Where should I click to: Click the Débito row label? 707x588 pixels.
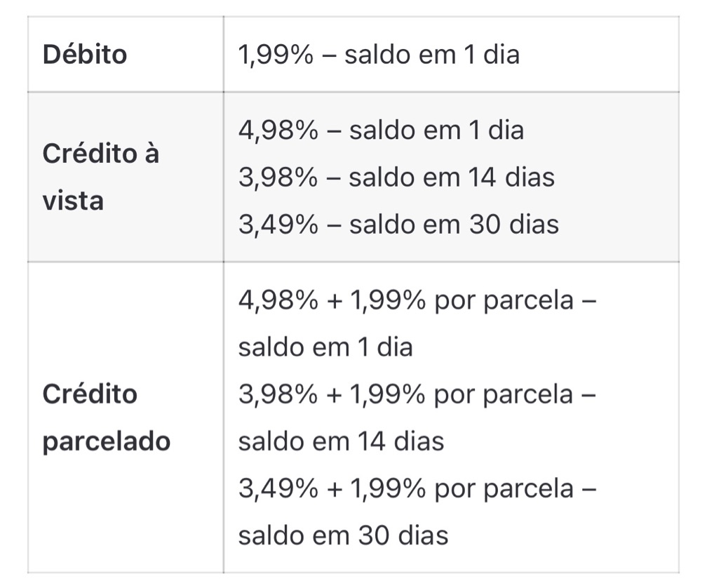pyautogui.click(x=85, y=55)
